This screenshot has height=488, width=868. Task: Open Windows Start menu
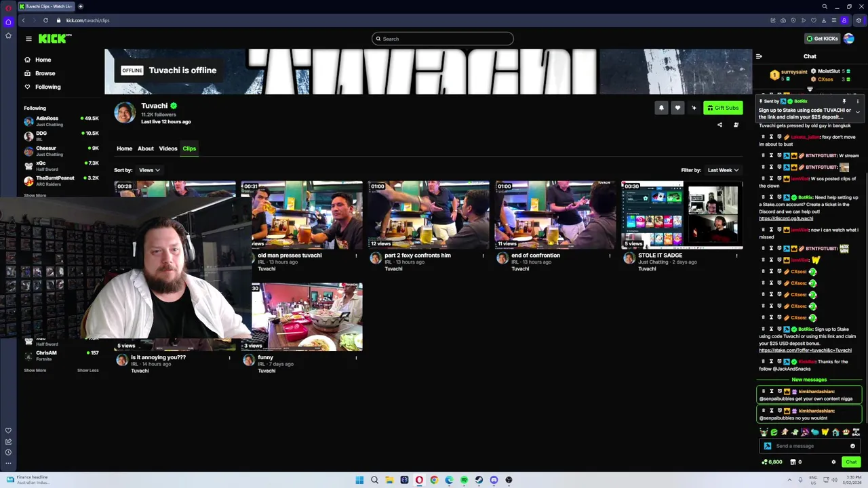(359, 480)
